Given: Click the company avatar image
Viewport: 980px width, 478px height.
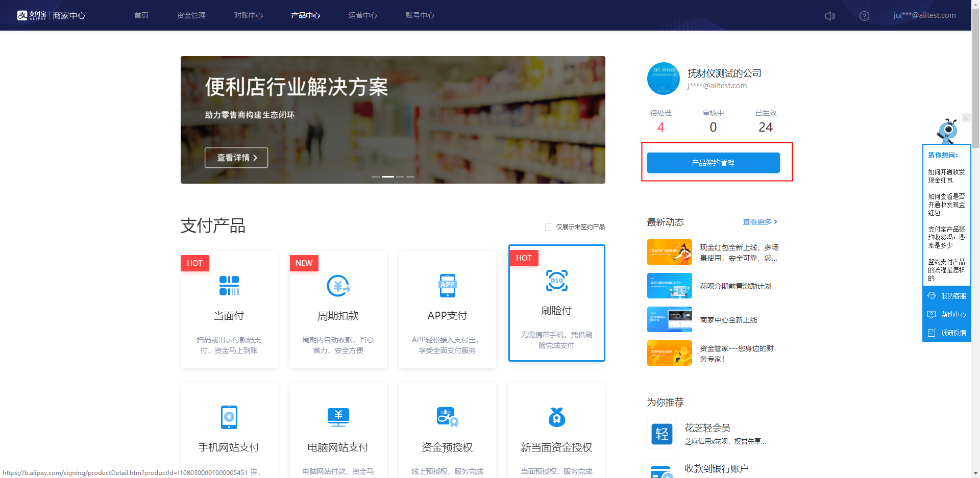Looking at the screenshot, I should coord(664,79).
